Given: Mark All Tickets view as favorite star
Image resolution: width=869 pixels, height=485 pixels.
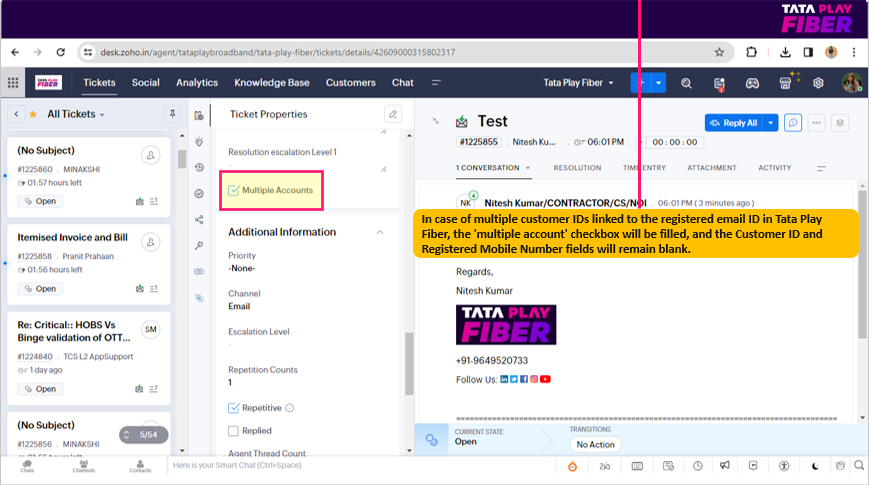Looking at the screenshot, I should click(33, 114).
